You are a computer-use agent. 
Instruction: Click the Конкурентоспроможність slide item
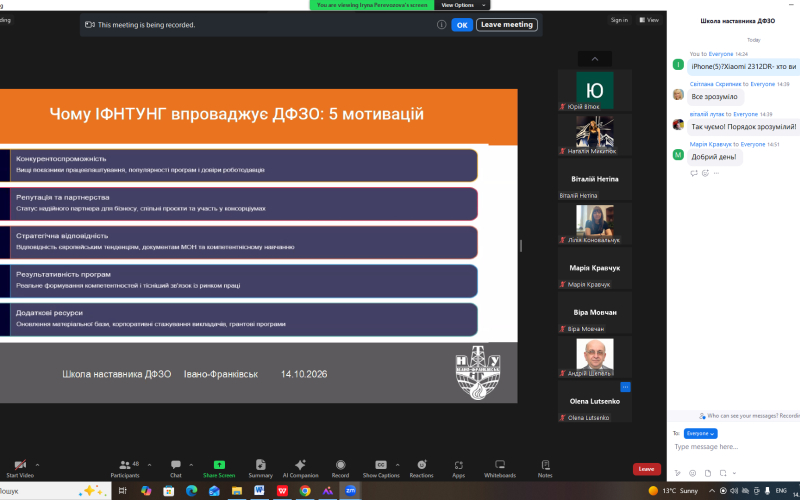coord(239,165)
